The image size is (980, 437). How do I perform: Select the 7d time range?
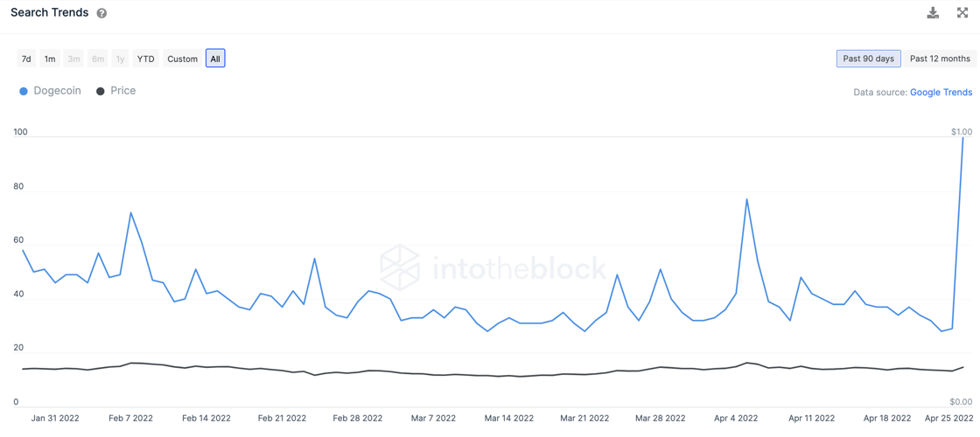coord(26,59)
